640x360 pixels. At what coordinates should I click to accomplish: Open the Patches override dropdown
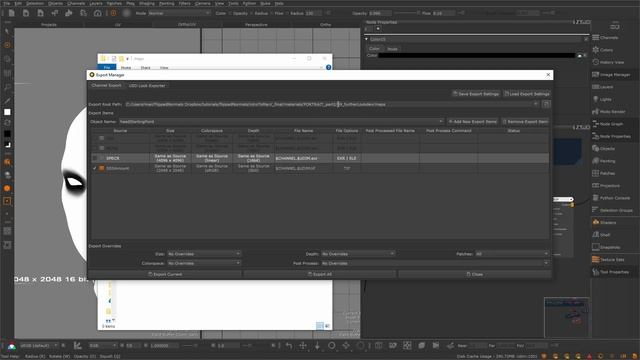[x=512, y=254]
